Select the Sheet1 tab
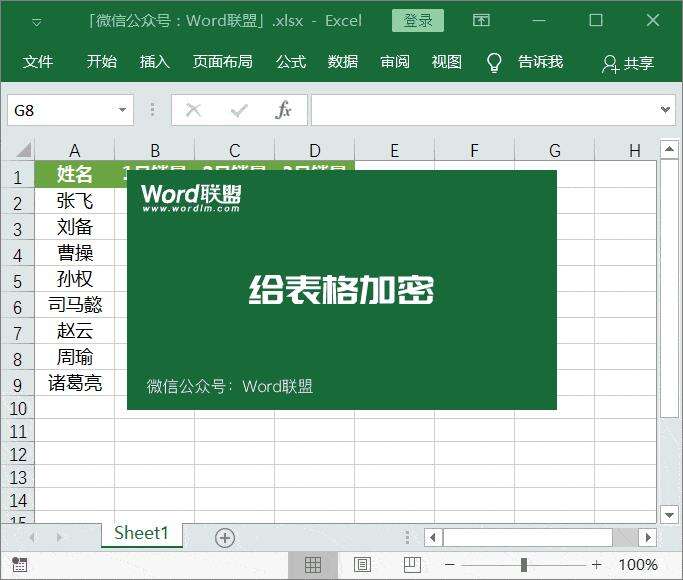Image resolution: width=683 pixels, height=580 pixels. coord(141,533)
